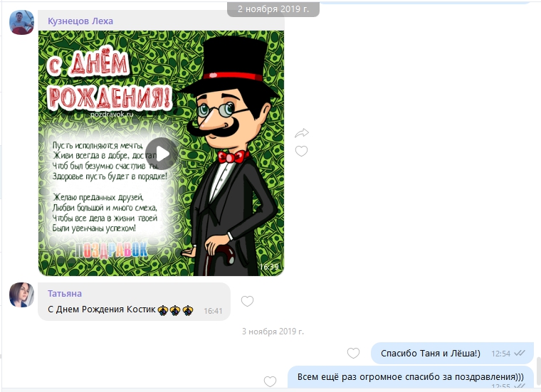Click the sender name Кузнецов Леха
Screen dimensions: 541x392
pos(80,21)
